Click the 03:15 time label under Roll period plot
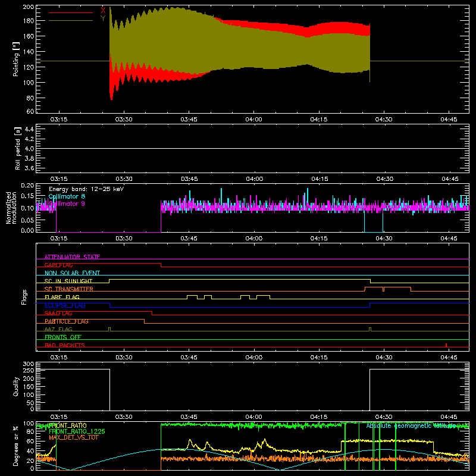The height and width of the screenshot is (476, 476). [59, 179]
